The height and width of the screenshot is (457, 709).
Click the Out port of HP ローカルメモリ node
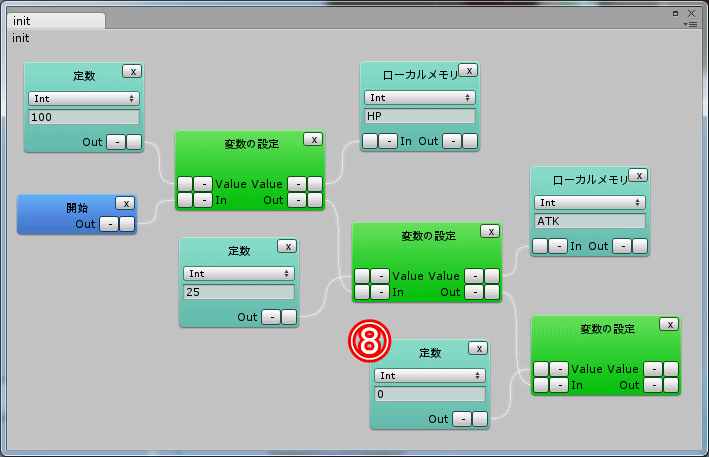(470, 141)
